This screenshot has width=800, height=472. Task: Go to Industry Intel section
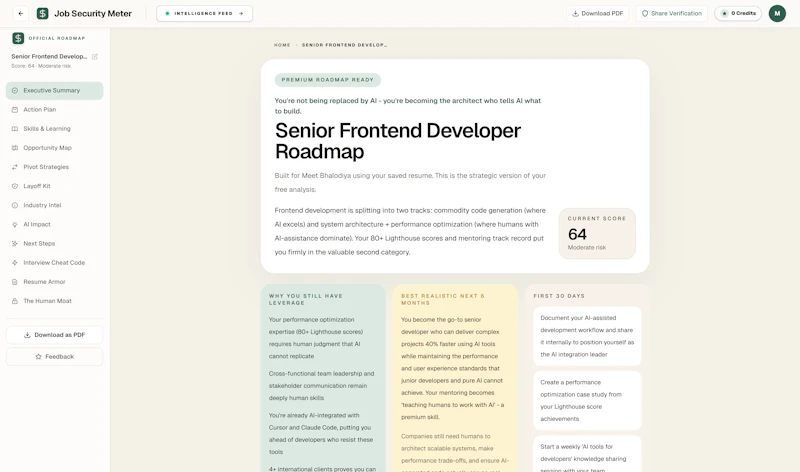tap(55, 205)
